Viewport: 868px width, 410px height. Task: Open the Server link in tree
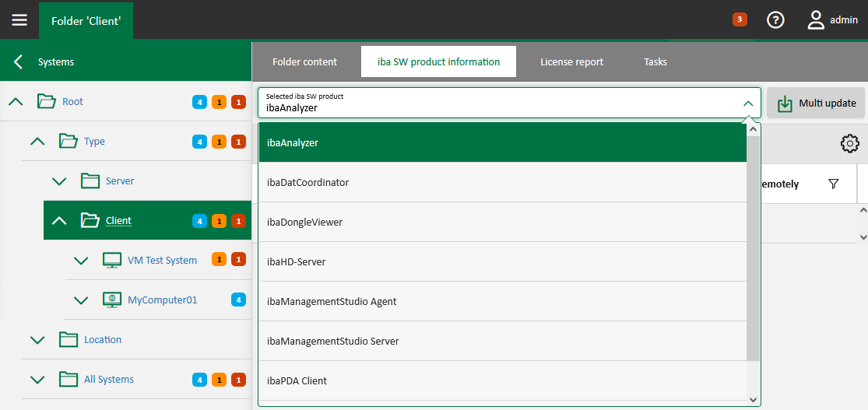click(120, 181)
